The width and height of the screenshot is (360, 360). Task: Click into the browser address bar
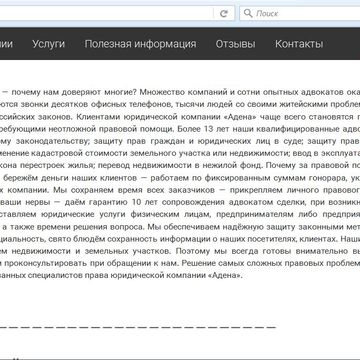coord(107,13)
